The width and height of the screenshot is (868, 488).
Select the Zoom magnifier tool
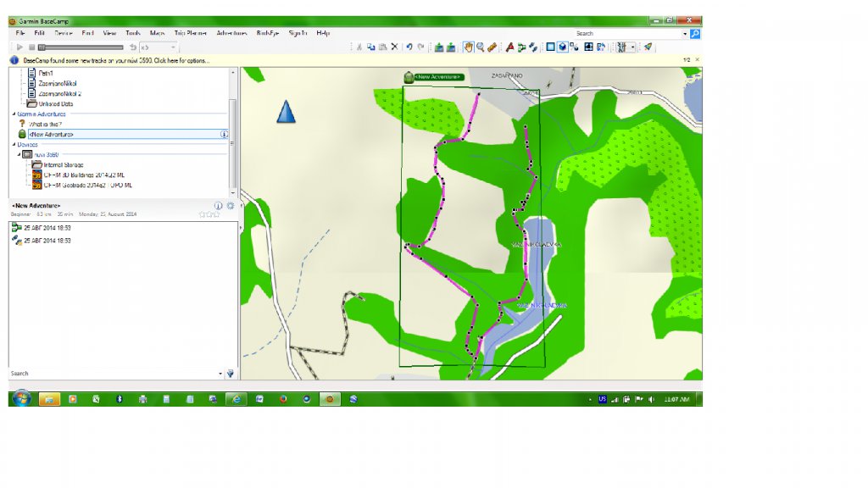(x=480, y=47)
